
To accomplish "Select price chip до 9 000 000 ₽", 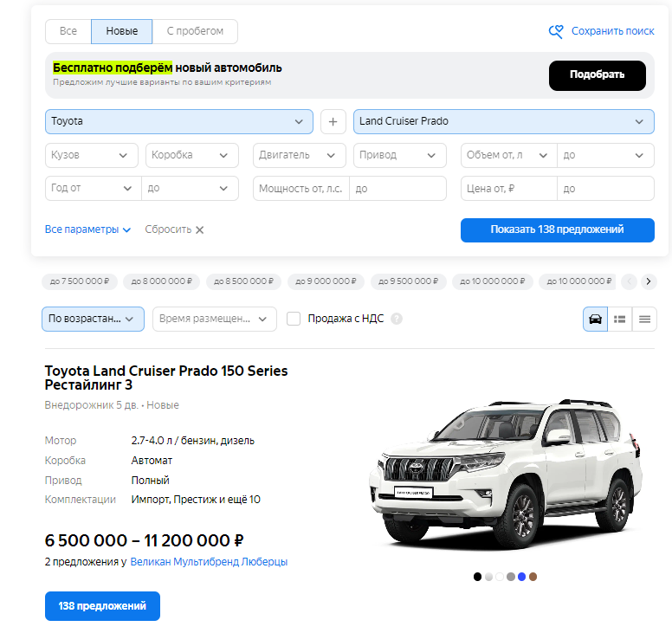I will point(326,281).
